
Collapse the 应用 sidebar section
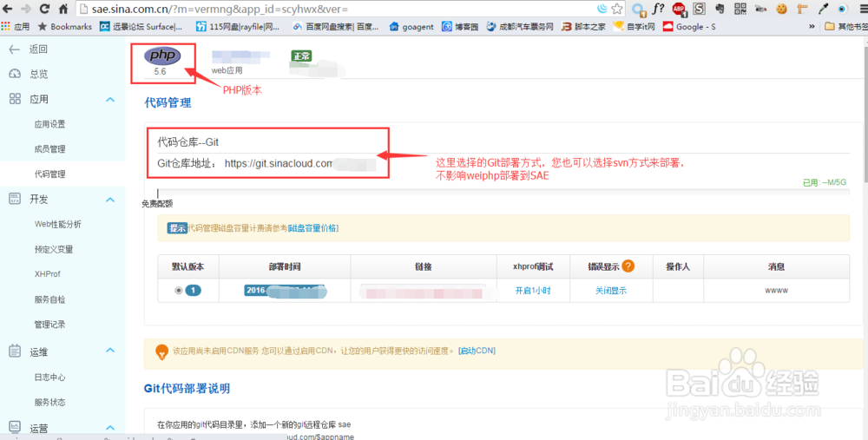click(x=110, y=100)
